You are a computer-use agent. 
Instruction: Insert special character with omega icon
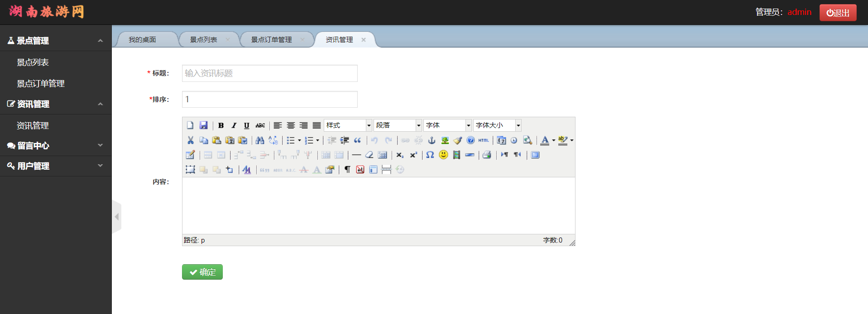pyautogui.click(x=430, y=155)
